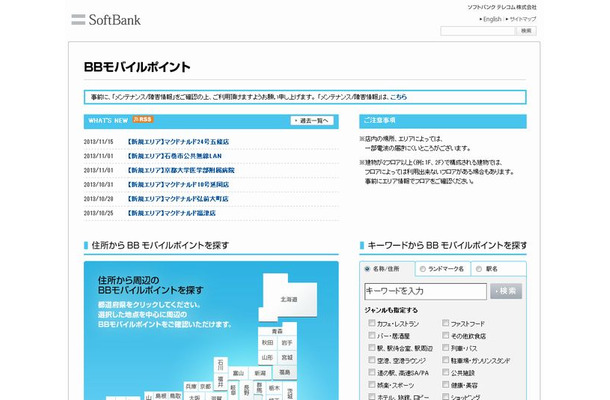This screenshot has height=400, width=610.
Task: Select 新潟 prefecture on the map
Action: pos(260,373)
